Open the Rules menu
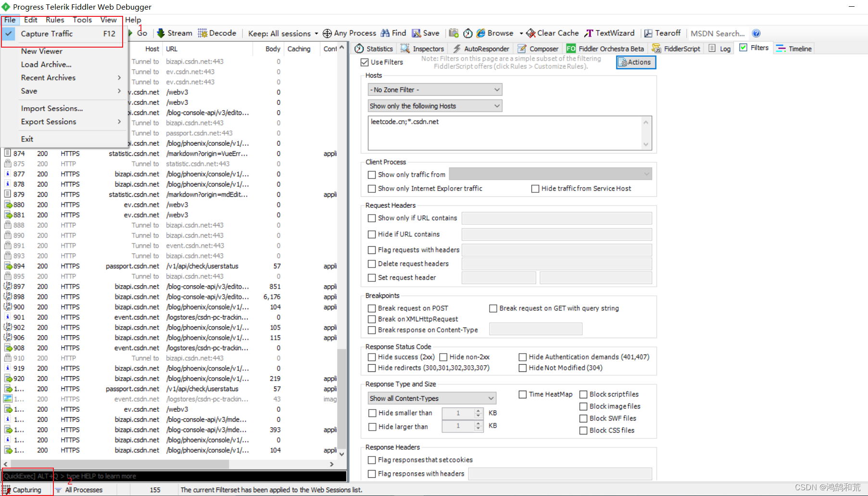This screenshot has width=868, height=496. click(x=55, y=20)
